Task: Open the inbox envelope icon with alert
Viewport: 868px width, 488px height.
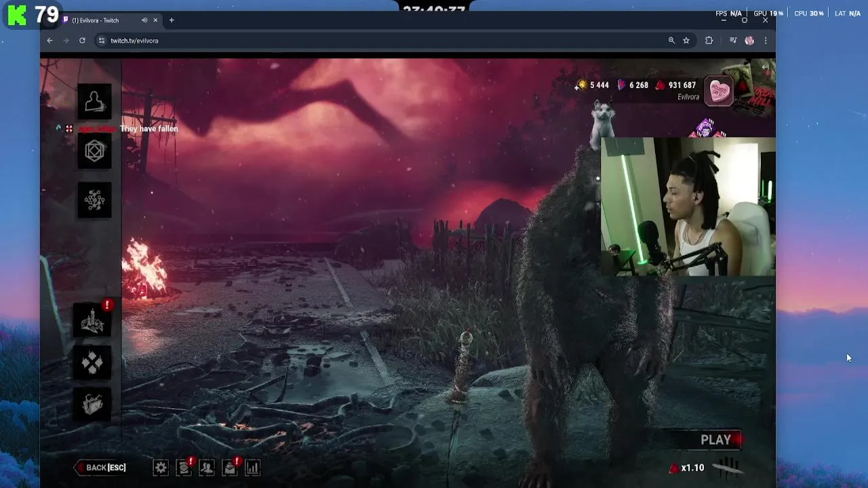Action: tap(231, 467)
